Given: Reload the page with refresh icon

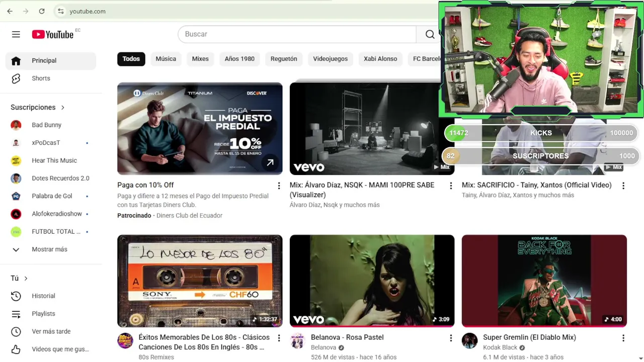Looking at the screenshot, I should coord(42,11).
